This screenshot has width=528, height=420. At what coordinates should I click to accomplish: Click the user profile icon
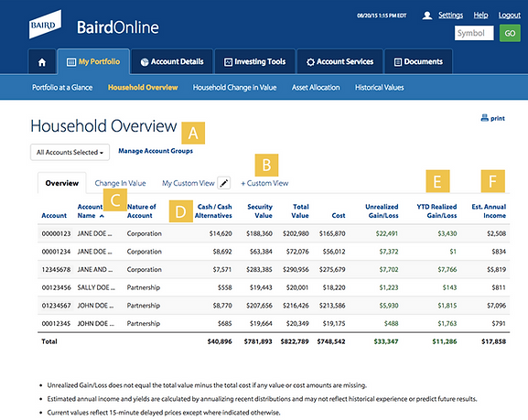point(427,16)
